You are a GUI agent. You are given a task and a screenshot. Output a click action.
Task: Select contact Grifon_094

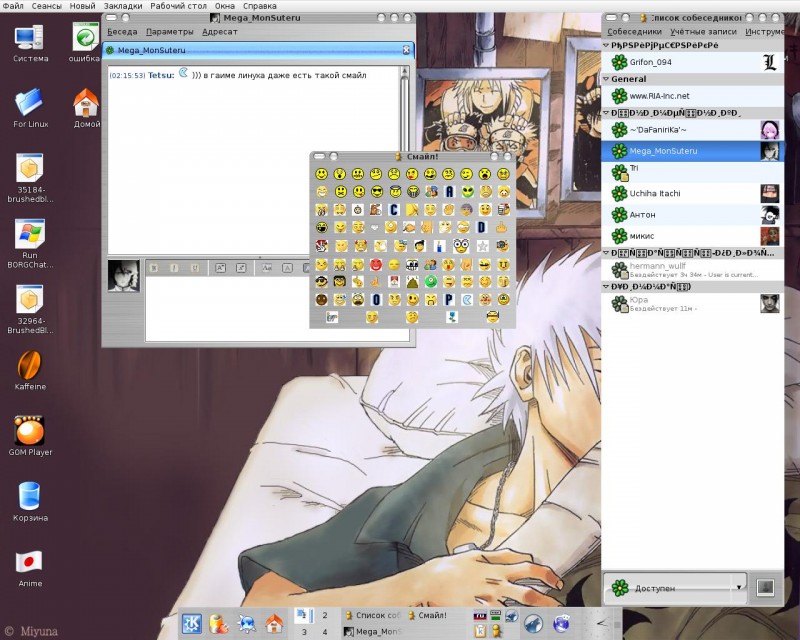pyautogui.click(x=692, y=62)
